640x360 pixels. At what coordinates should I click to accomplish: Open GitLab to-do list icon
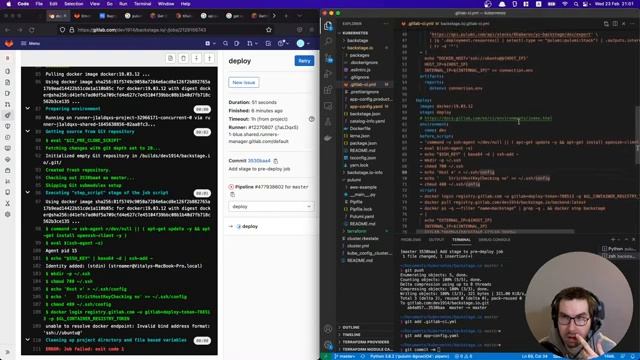(268, 43)
